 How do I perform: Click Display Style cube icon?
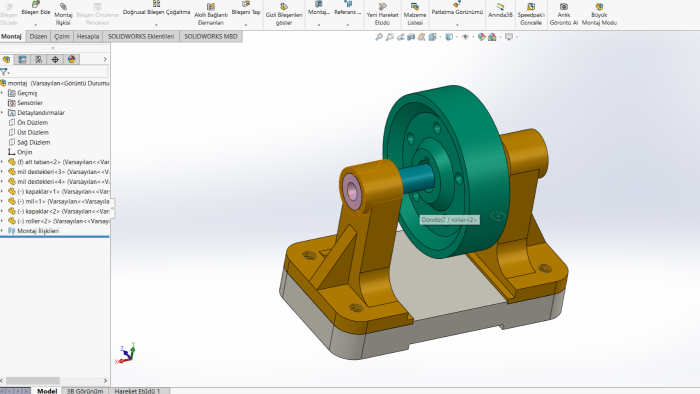coord(449,37)
